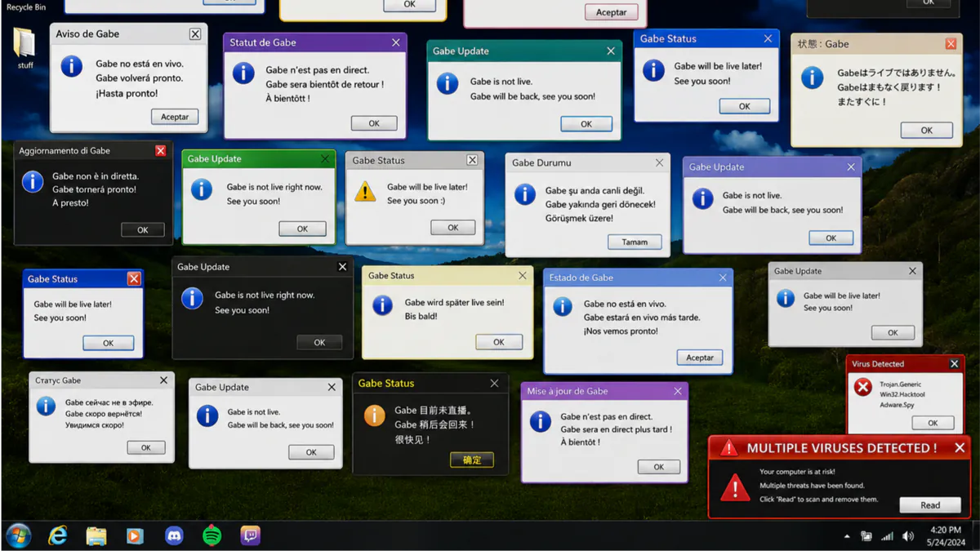Click the info icon in Aggiornamento di Gabe

point(33,181)
